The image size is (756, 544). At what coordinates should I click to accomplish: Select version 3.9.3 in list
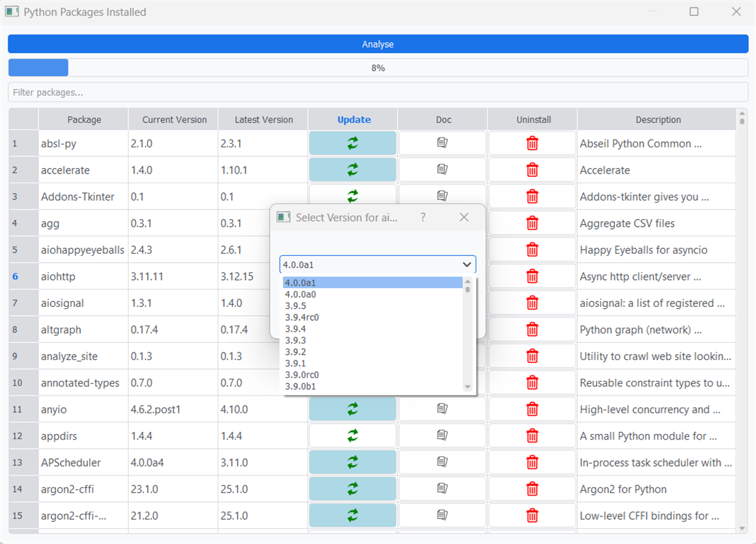click(372, 341)
